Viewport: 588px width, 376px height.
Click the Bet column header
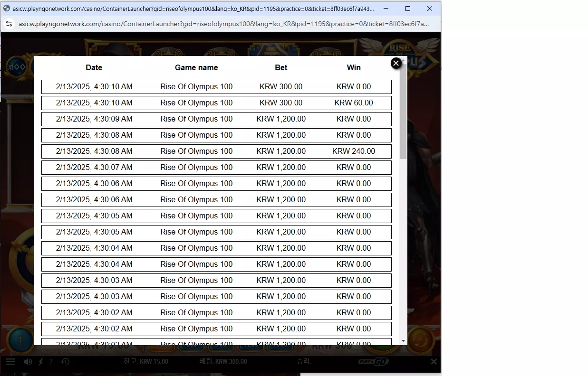(281, 67)
